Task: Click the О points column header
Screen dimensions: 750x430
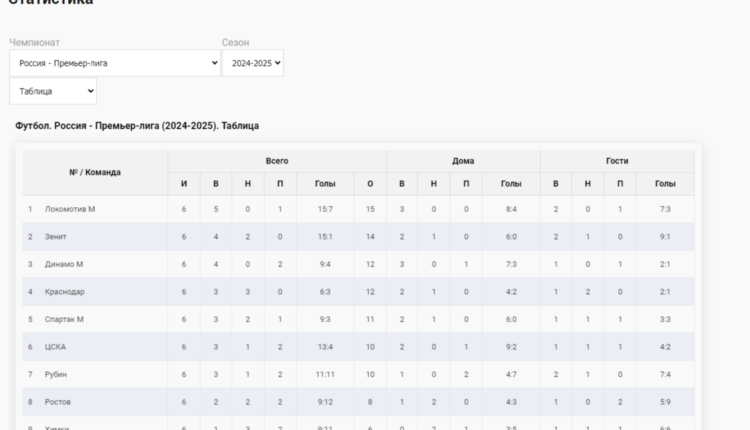Action: click(370, 184)
